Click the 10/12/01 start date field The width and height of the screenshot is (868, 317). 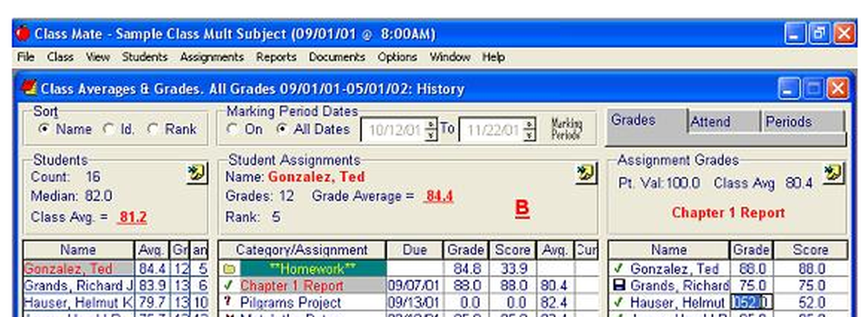392,129
